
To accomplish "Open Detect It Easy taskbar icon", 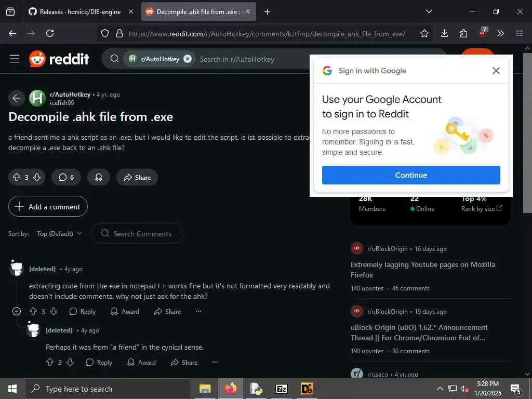I will pyautogui.click(x=307, y=389).
